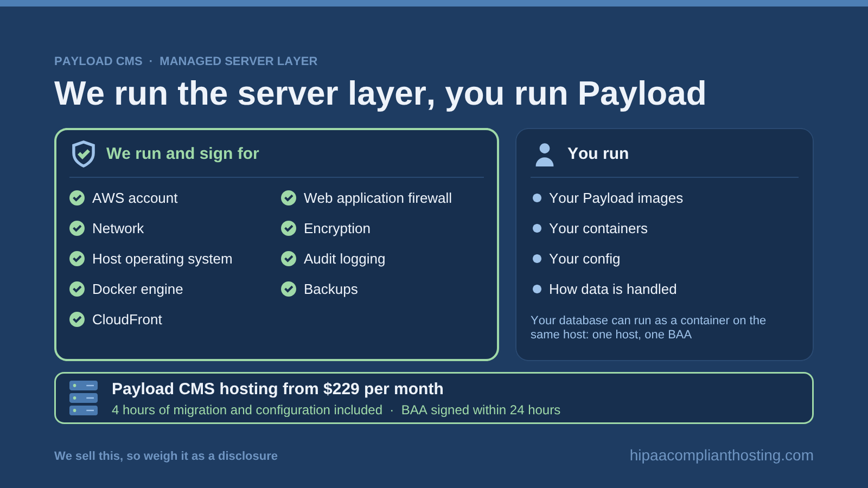Select the 'Backups' text
Image resolution: width=868 pixels, height=488 pixels.
(x=331, y=290)
